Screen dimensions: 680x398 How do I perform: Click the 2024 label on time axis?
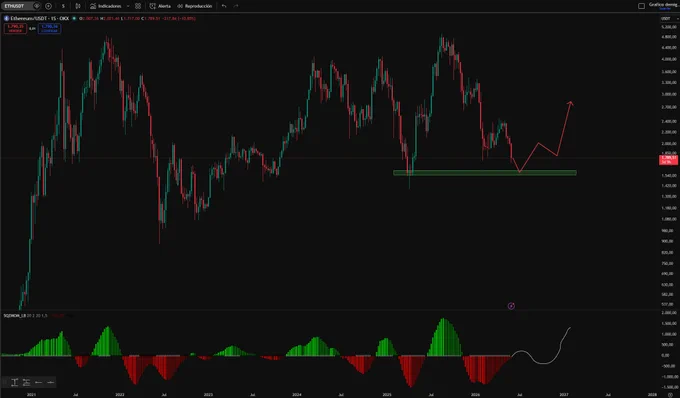pos(297,395)
